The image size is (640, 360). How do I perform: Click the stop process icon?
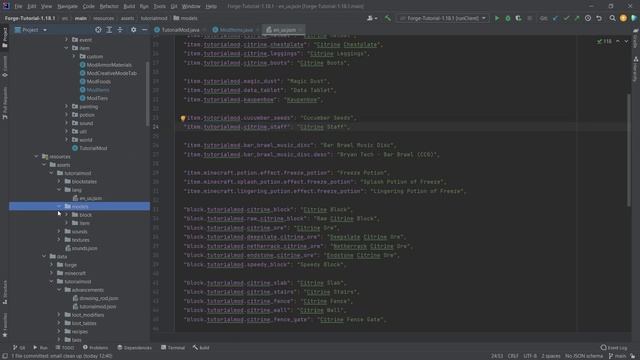(x=529, y=18)
